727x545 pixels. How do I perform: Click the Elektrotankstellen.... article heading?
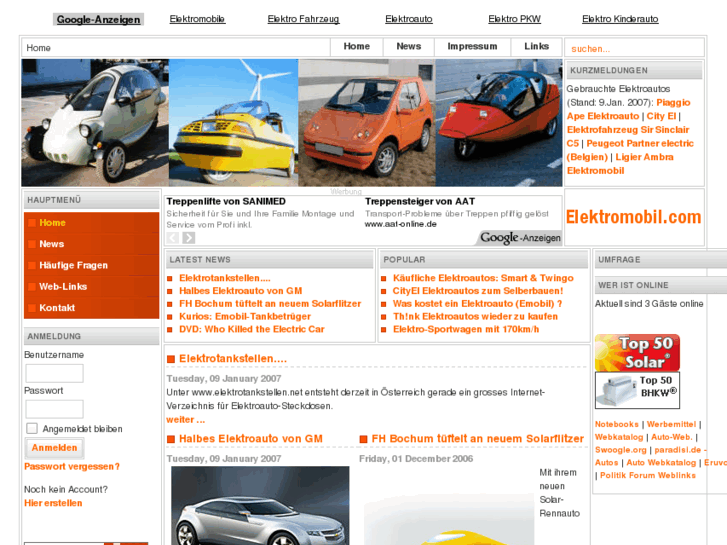(x=233, y=359)
